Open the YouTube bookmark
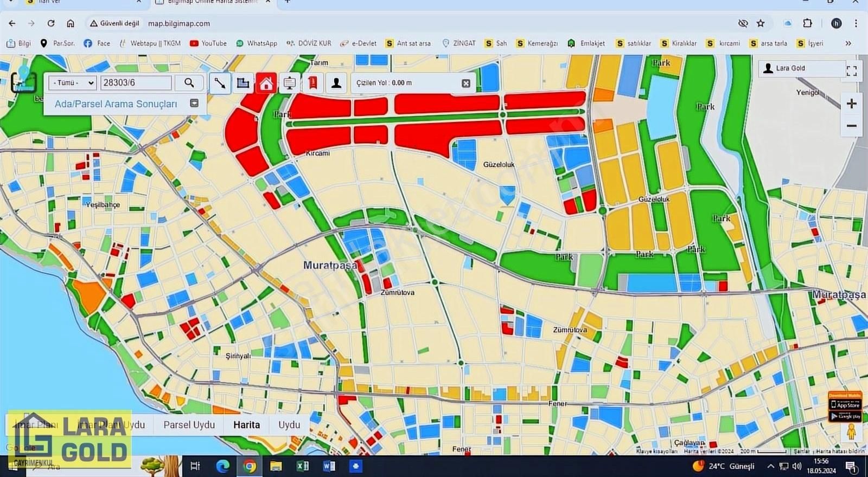 click(208, 43)
